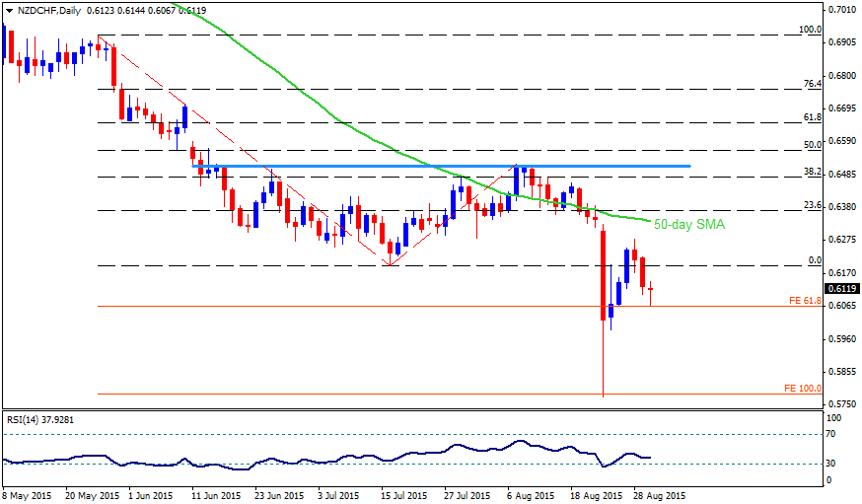Select the 38.2 Fibonacci level label

[x=813, y=172]
